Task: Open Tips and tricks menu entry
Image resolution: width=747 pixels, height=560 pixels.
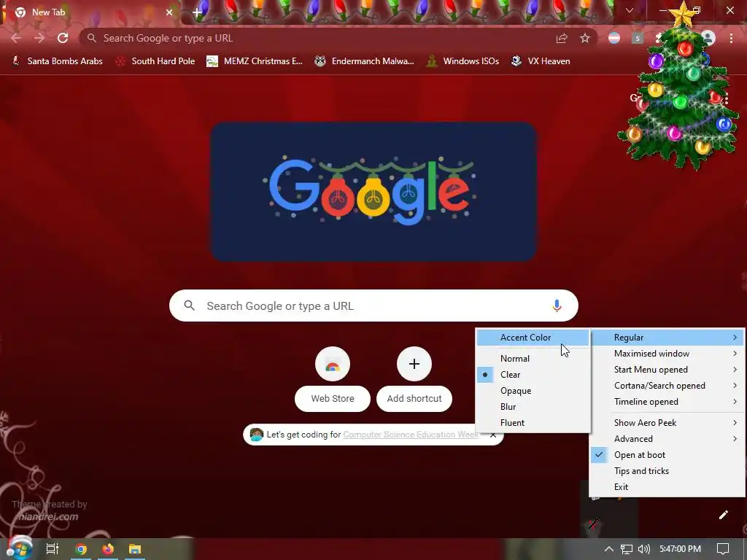Action: 667,471
